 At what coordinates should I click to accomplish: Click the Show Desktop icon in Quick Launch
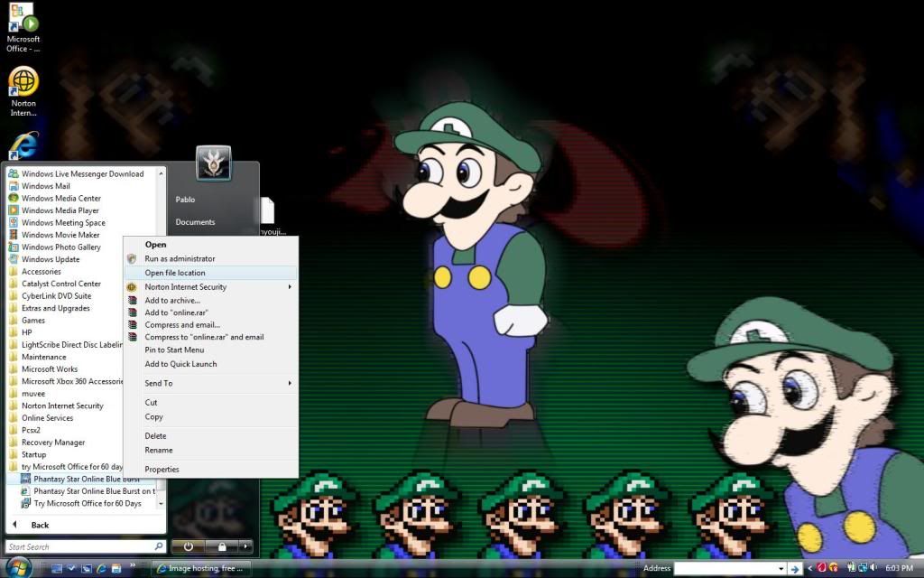click(x=56, y=568)
